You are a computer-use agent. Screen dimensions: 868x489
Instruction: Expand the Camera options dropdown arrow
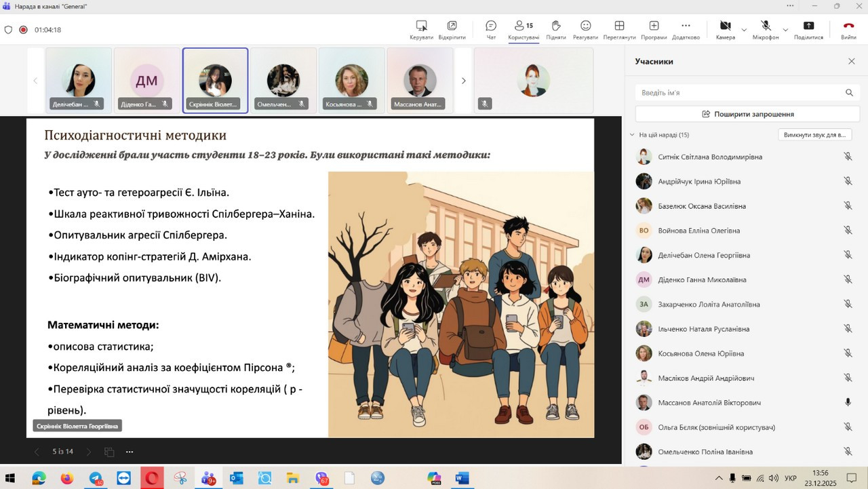click(744, 30)
